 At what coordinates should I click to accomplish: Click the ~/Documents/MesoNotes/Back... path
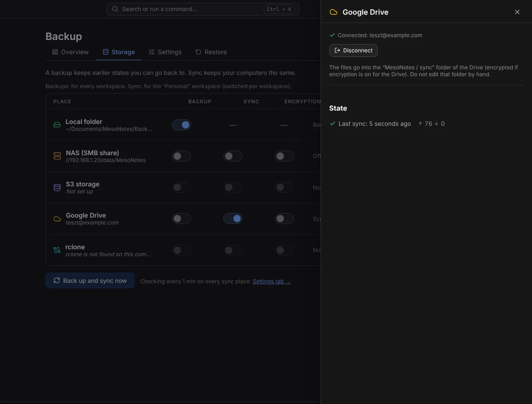click(109, 129)
